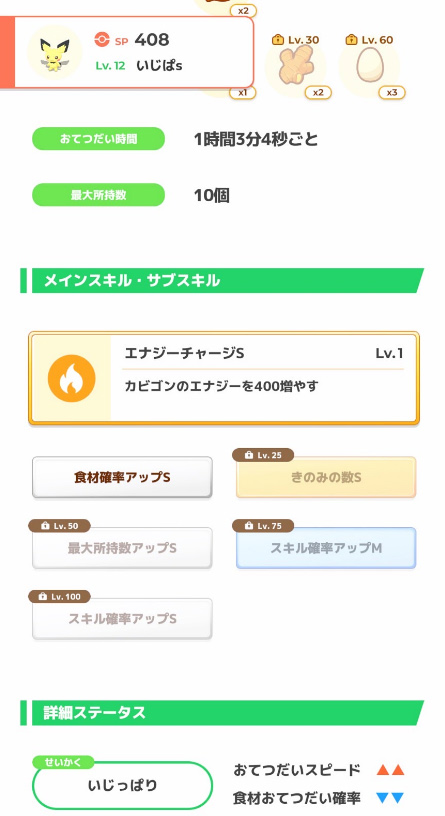This screenshot has width=445, height=816.
Task: Select the locked きのみの数S sub skill
Action: tap(326, 477)
